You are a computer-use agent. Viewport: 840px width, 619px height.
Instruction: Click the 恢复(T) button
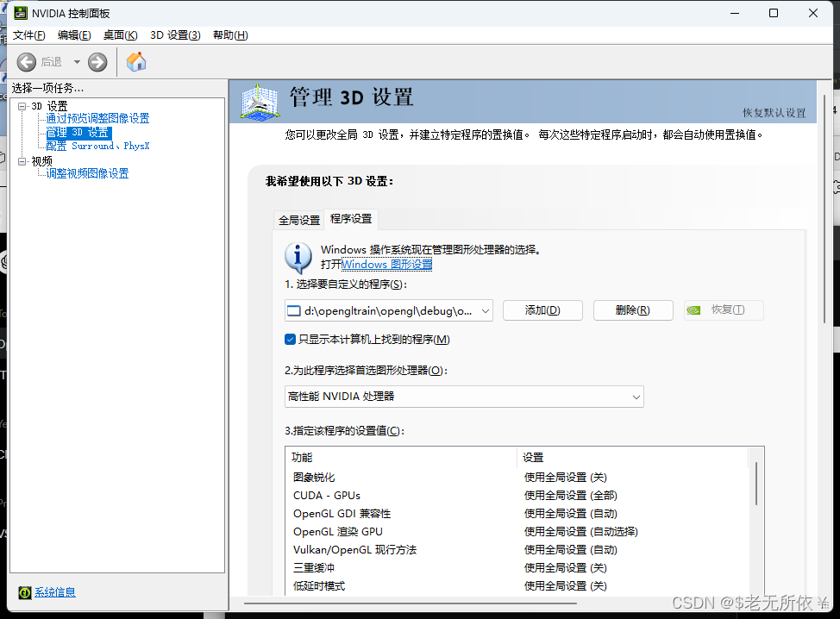tap(724, 310)
